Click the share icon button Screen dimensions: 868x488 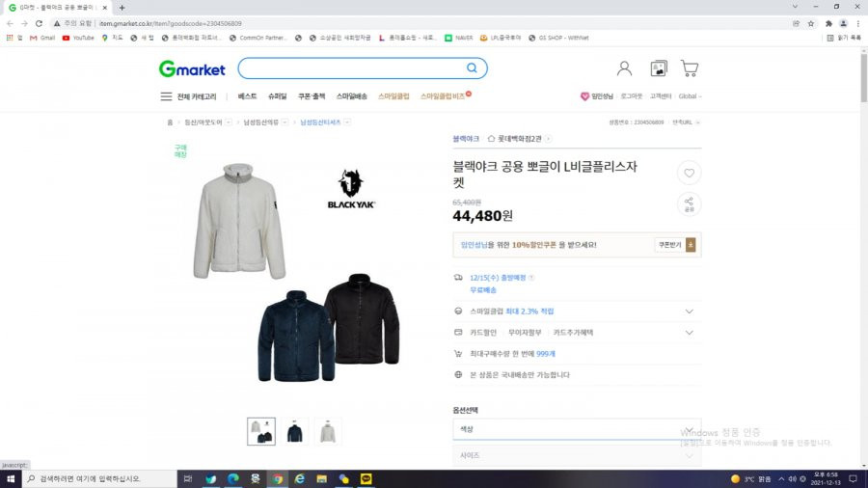690,204
